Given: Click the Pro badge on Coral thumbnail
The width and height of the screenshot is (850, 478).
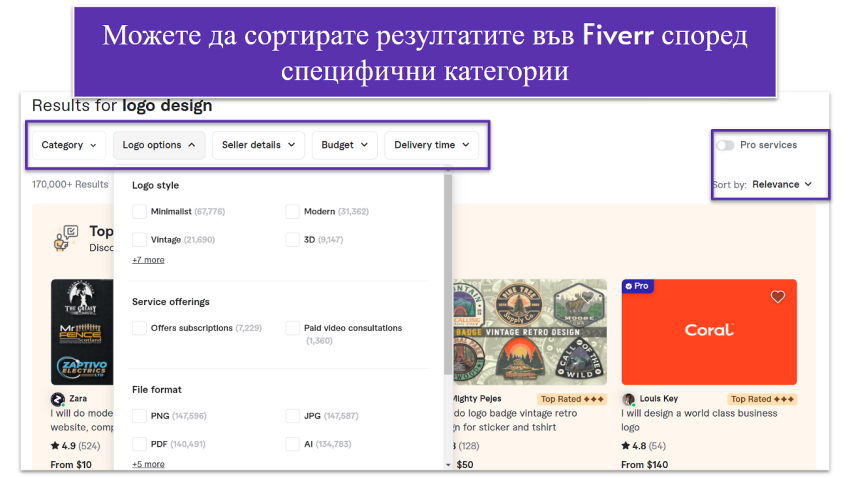Looking at the screenshot, I should [636, 286].
